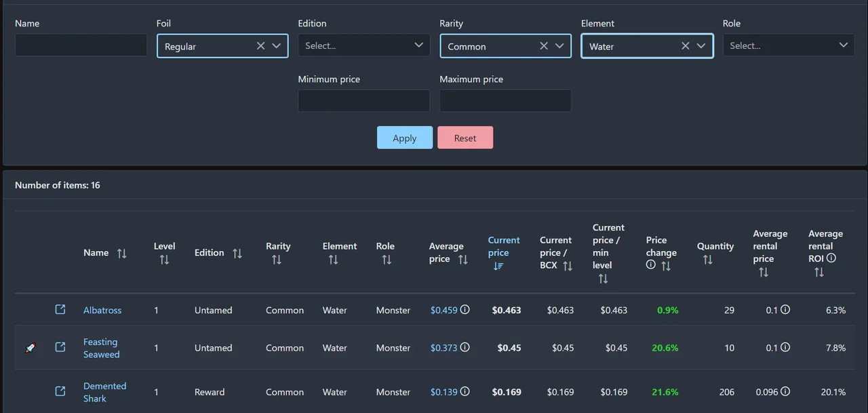Sort table by Average price arrows
This screenshot has height=413, width=868.
point(463,259)
